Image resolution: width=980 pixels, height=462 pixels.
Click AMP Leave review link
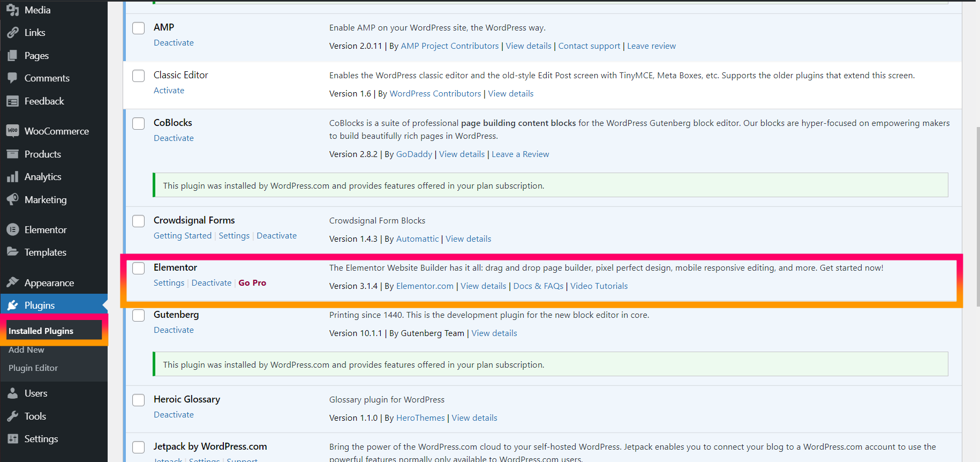point(651,46)
